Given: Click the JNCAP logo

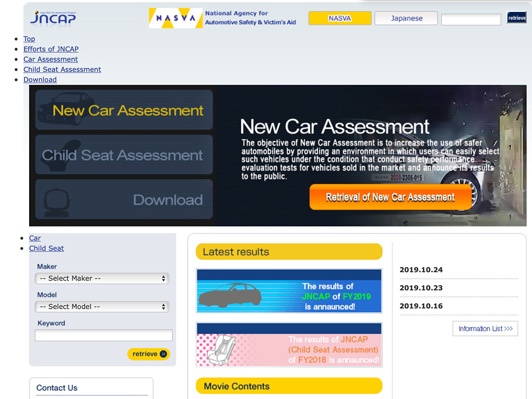Looking at the screenshot, I should click(x=53, y=18).
